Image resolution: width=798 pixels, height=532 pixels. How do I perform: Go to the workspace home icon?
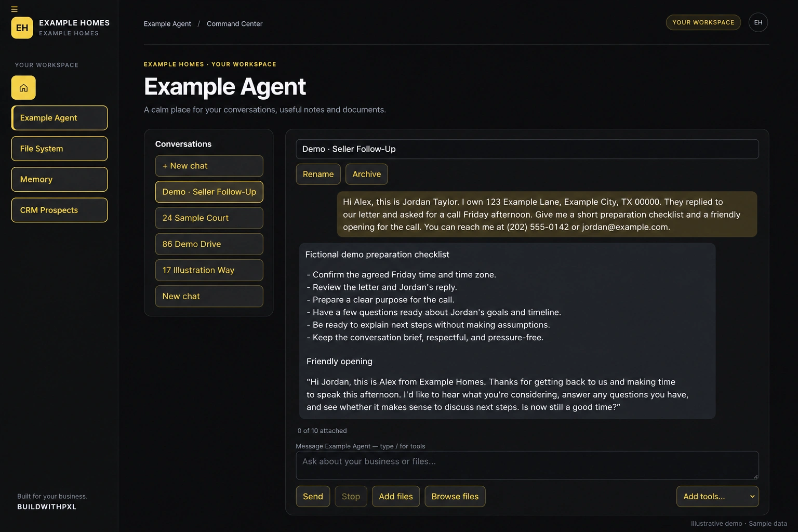(x=23, y=88)
